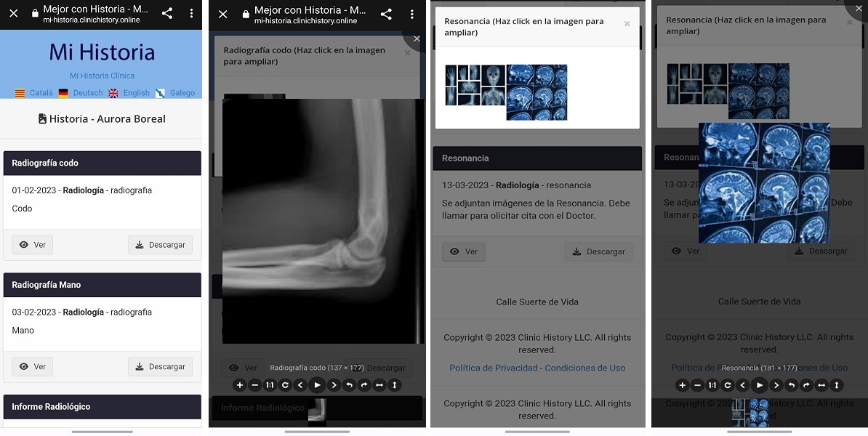
Task: Zoom in on the Radiografía codo viewer
Action: pos(240,385)
